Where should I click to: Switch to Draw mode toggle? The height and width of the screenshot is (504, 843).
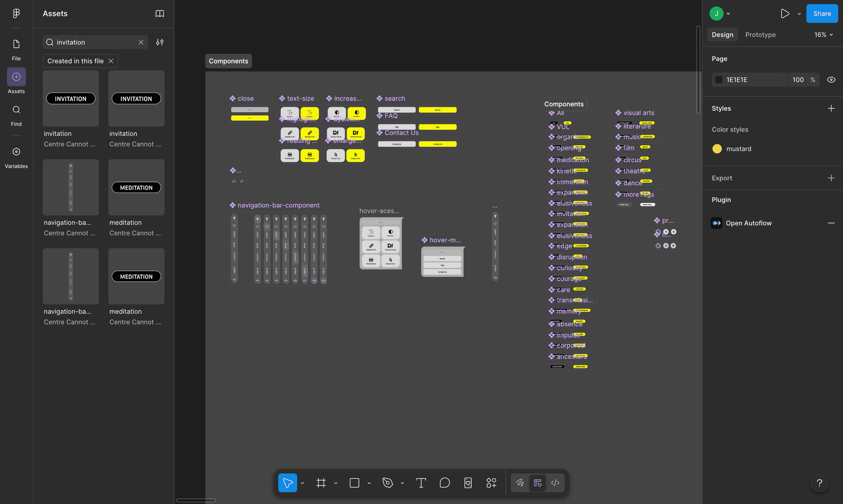(520, 483)
